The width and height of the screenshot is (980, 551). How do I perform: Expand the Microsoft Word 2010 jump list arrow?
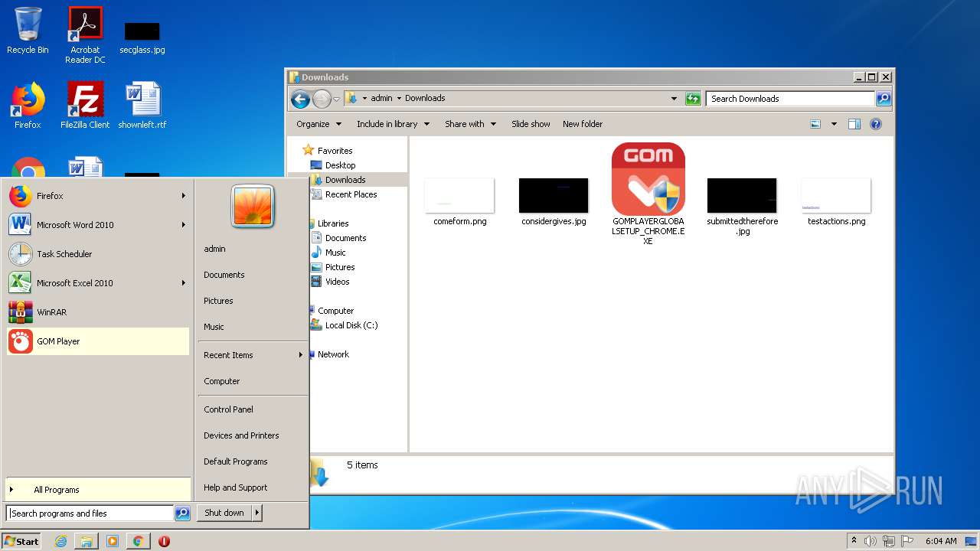(x=184, y=225)
